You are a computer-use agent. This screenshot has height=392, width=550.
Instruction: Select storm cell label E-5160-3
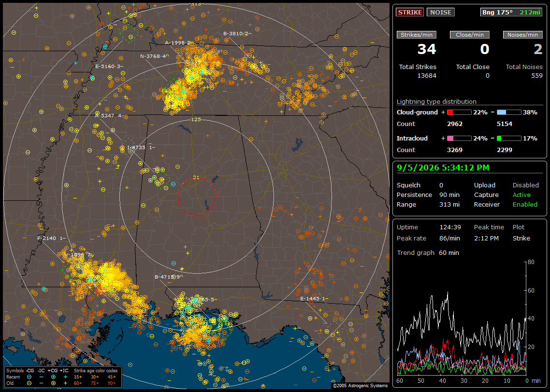pos(109,66)
